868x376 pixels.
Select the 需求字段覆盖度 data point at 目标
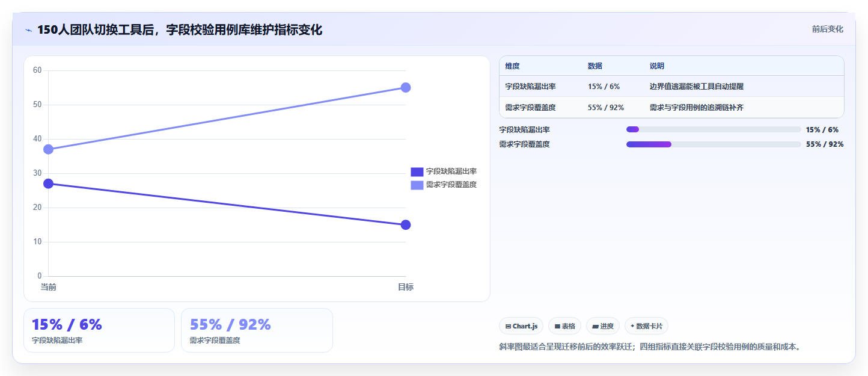pyautogui.click(x=406, y=87)
